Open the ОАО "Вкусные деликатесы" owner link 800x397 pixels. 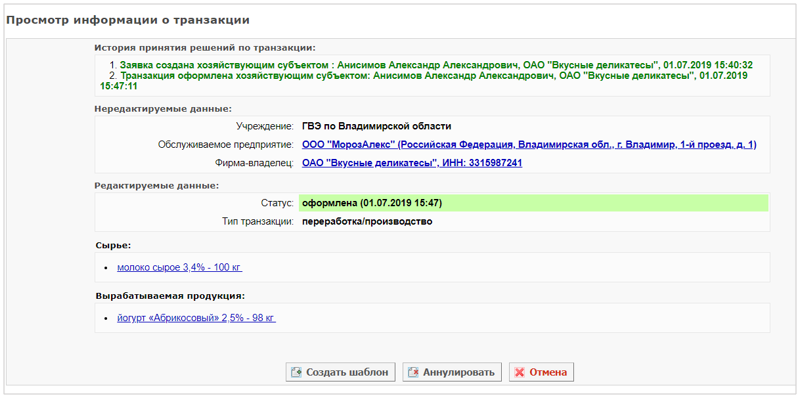(412, 163)
